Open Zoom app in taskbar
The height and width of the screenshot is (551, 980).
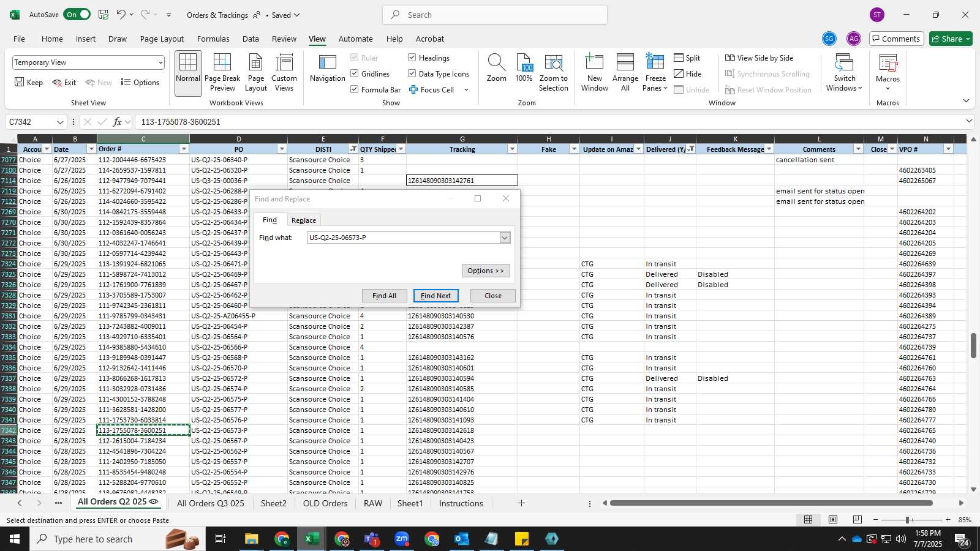(401, 539)
